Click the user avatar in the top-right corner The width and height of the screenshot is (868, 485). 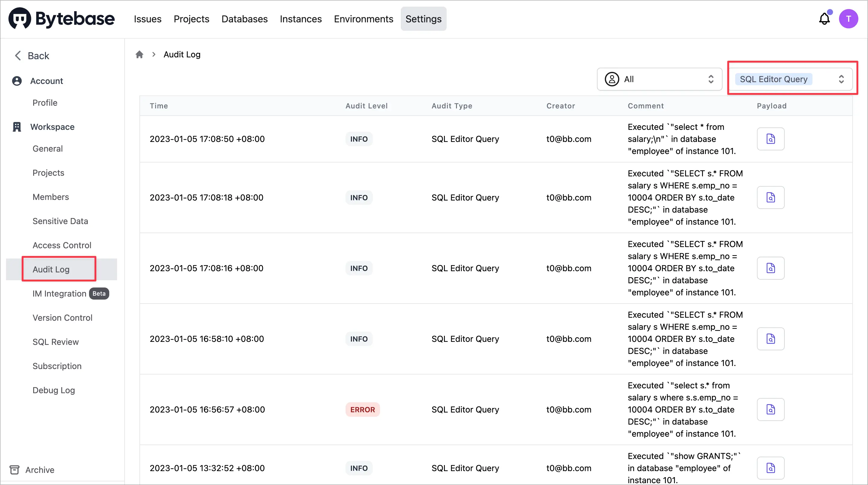coord(849,18)
